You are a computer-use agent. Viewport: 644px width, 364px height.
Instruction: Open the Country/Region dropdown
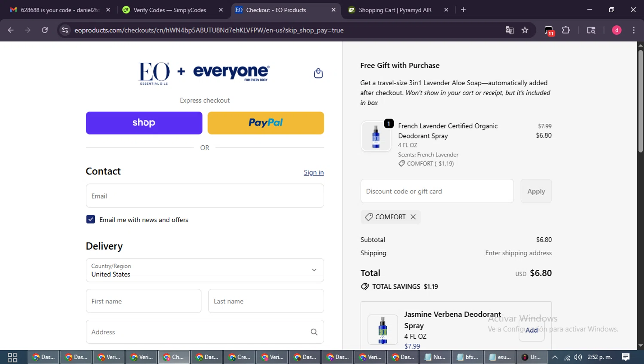tap(205, 270)
